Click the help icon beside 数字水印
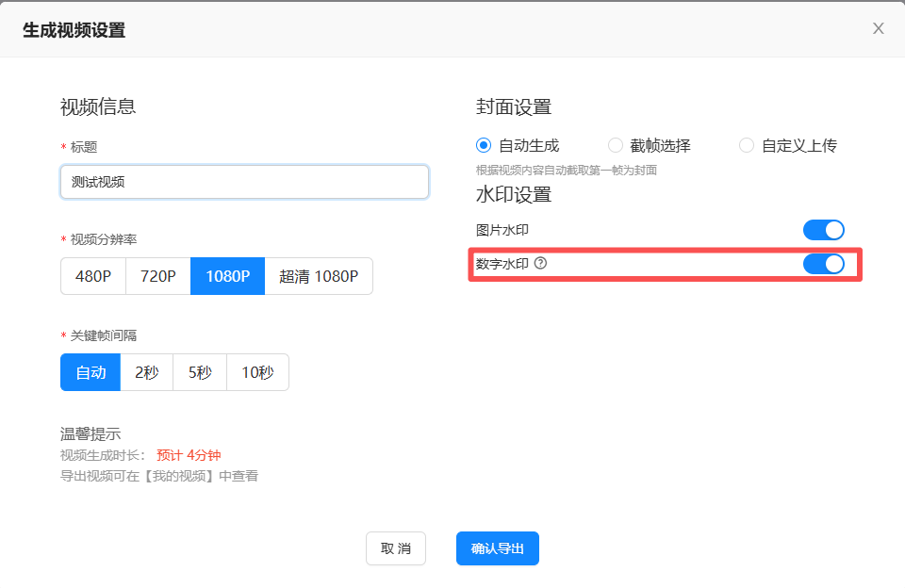This screenshot has height=588, width=905. pyautogui.click(x=540, y=264)
